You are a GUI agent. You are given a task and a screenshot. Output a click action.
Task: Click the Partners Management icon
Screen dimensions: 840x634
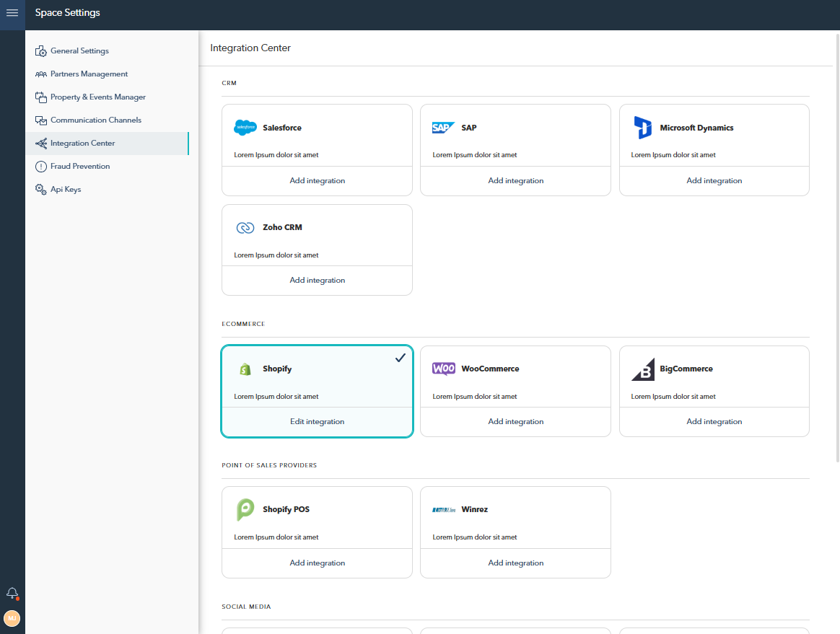coord(40,74)
